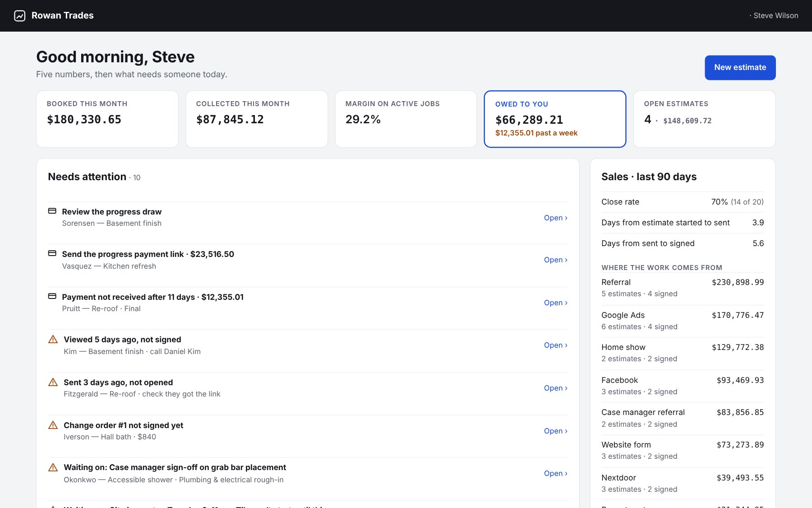Click the Days from sent to signed row

pos(683,243)
